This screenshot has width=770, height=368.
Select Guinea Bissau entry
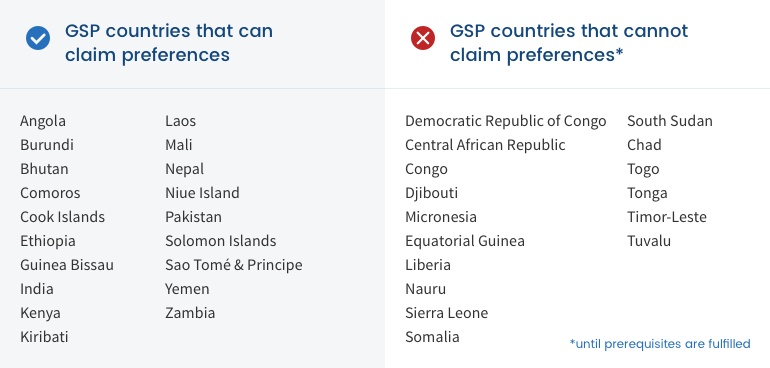click(67, 265)
